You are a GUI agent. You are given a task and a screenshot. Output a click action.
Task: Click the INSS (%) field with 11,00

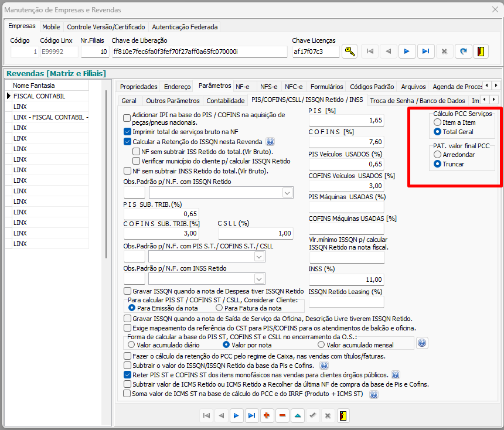[x=346, y=279]
